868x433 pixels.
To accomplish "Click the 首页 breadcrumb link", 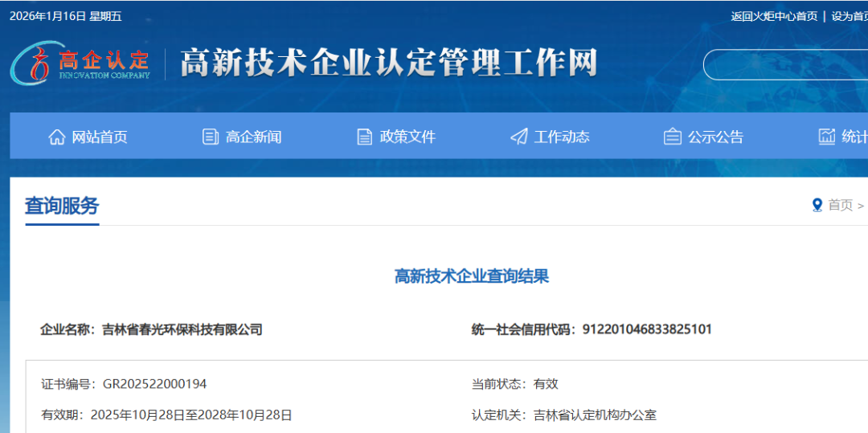I will tap(841, 206).
